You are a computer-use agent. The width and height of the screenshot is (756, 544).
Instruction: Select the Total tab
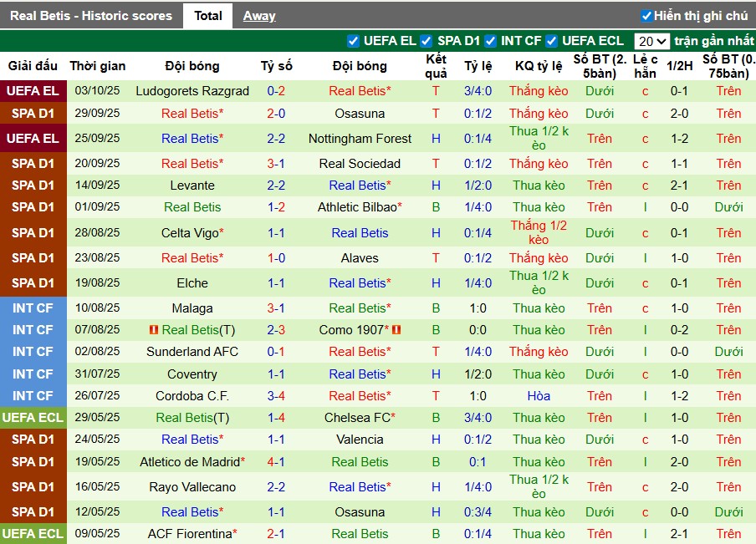208,16
